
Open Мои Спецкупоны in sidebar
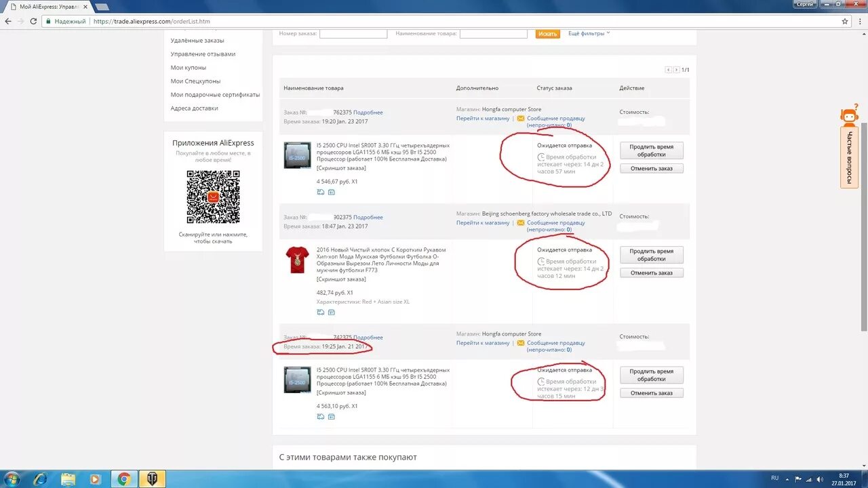[x=195, y=81]
